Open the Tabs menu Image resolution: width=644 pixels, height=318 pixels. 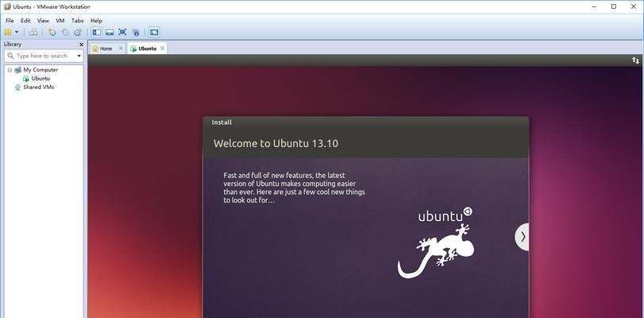point(77,21)
